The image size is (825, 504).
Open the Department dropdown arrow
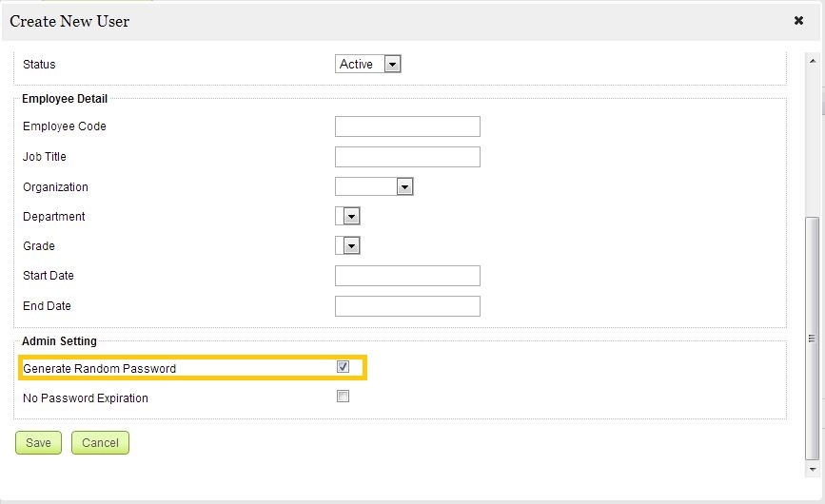click(352, 217)
